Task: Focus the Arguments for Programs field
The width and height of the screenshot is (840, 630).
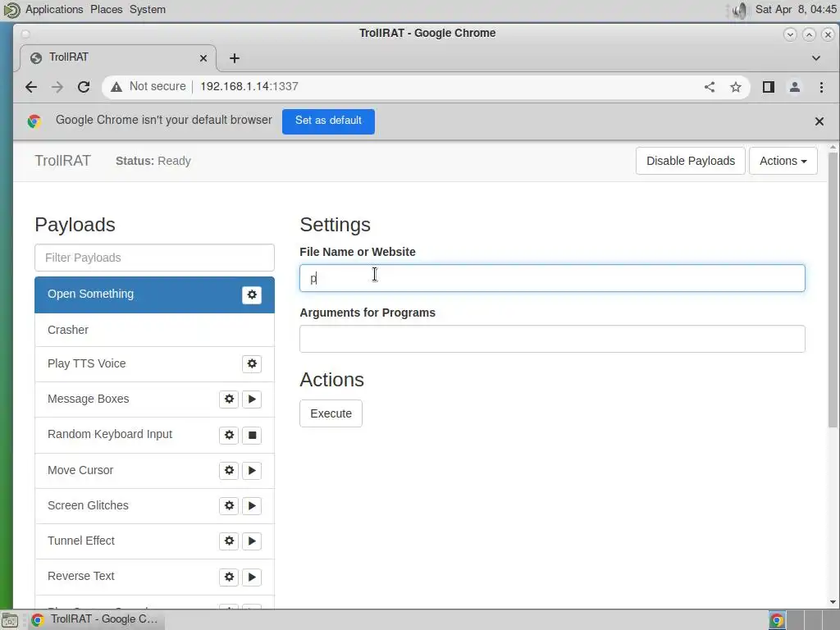Action: pyautogui.click(x=552, y=339)
